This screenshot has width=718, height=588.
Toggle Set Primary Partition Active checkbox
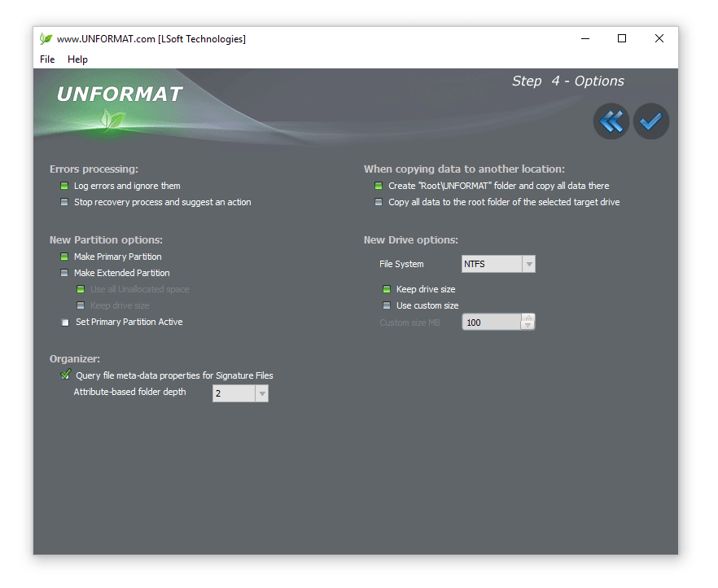[65, 323]
